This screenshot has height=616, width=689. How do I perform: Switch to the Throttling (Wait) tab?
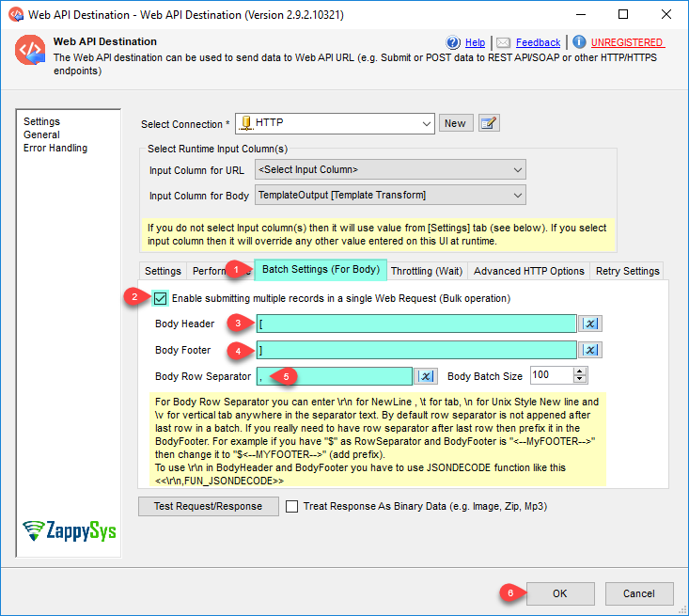[427, 271]
